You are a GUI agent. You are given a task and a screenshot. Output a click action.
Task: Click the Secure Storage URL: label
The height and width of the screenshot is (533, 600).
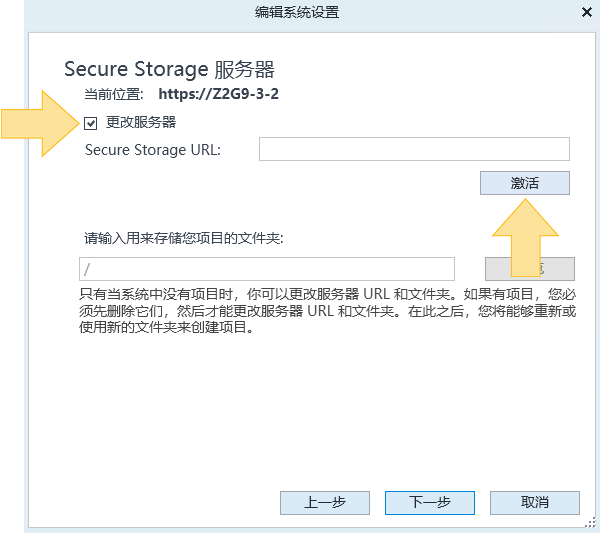point(153,150)
